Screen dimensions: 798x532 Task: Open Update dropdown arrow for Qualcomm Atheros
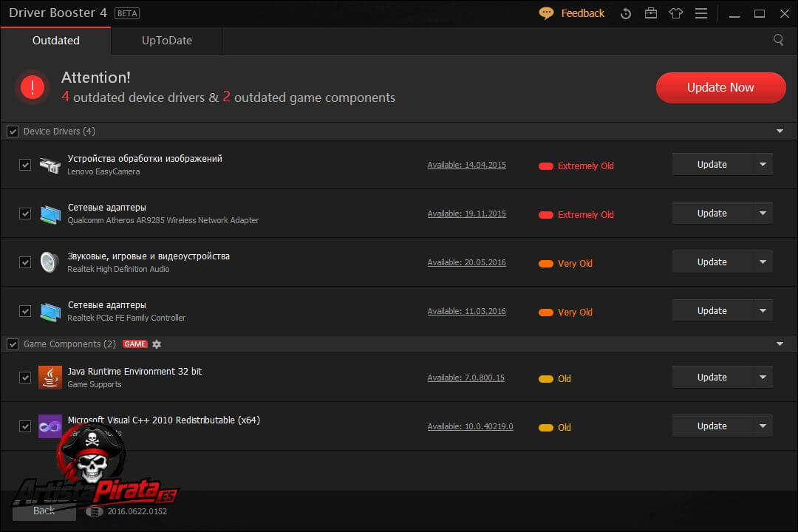(x=763, y=214)
